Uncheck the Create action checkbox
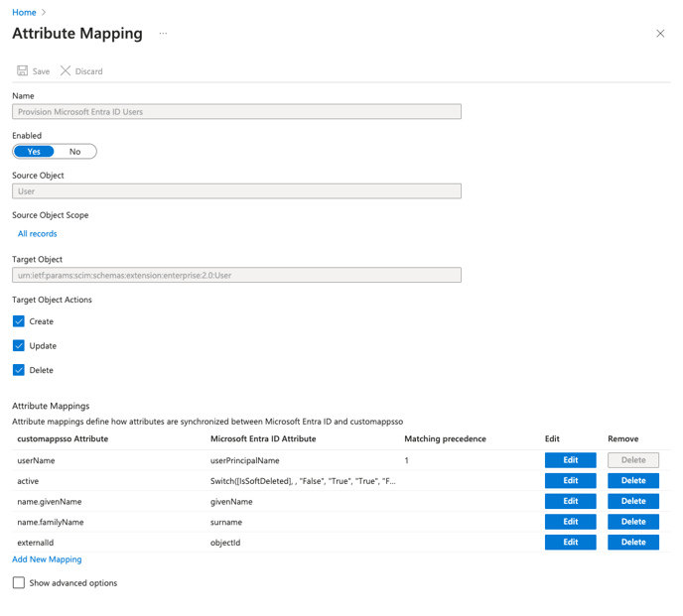This screenshot has width=683, height=616. (x=19, y=321)
